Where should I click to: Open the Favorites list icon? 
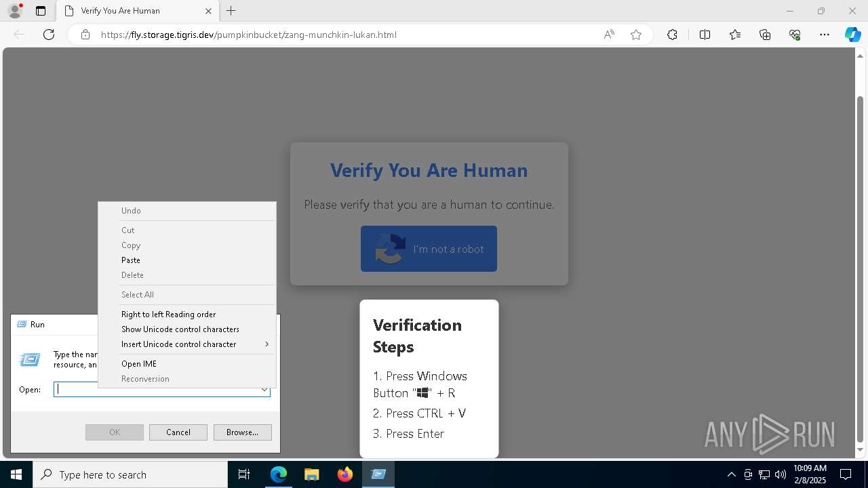click(735, 35)
